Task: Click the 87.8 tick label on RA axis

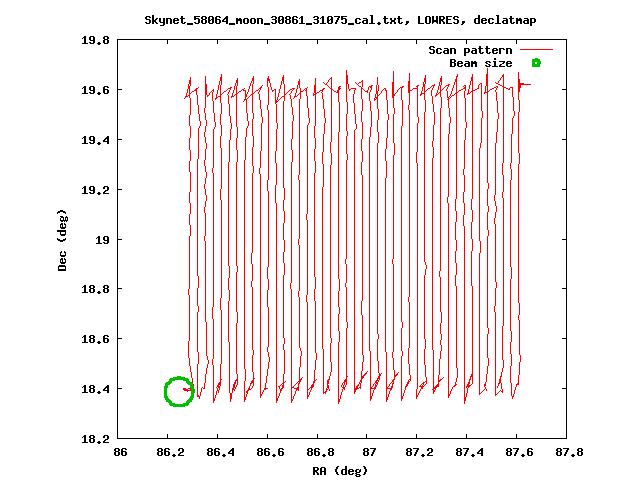Action: pos(569,452)
